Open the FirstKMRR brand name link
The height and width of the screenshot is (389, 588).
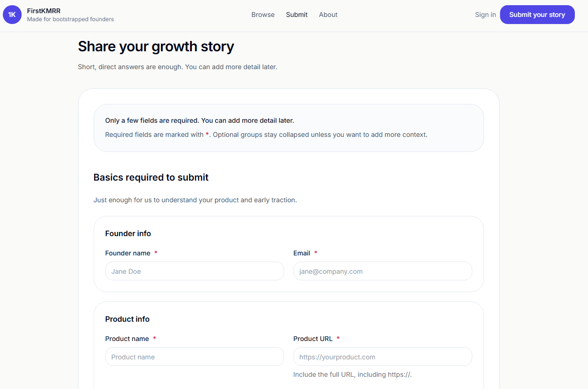click(x=44, y=11)
